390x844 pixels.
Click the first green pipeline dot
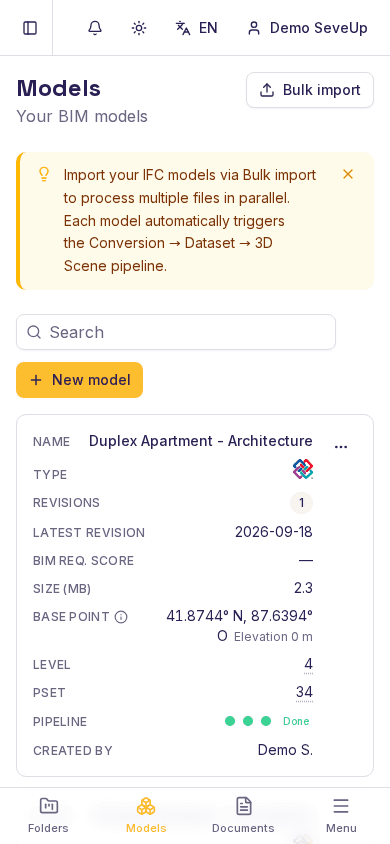click(x=230, y=721)
